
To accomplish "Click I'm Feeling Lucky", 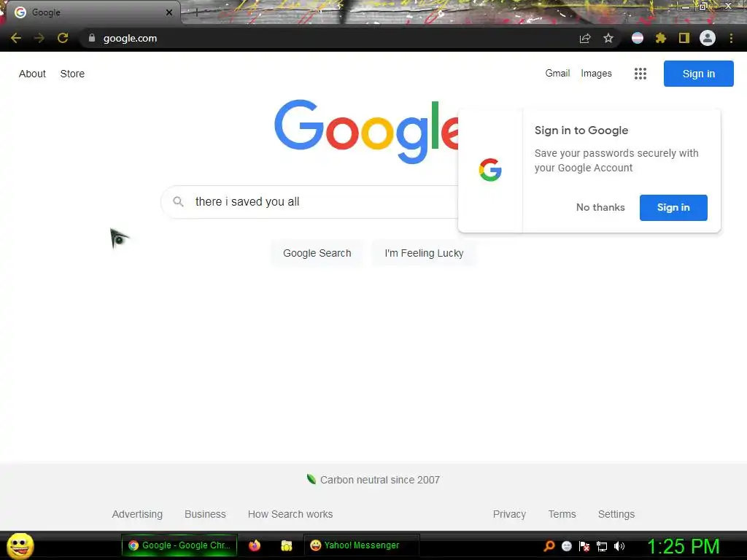I will pos(424,253).
